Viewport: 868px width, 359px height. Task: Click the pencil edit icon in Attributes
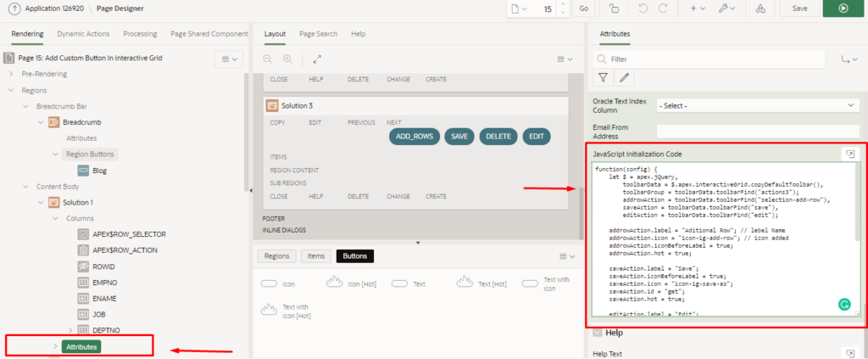pos(624,77)
